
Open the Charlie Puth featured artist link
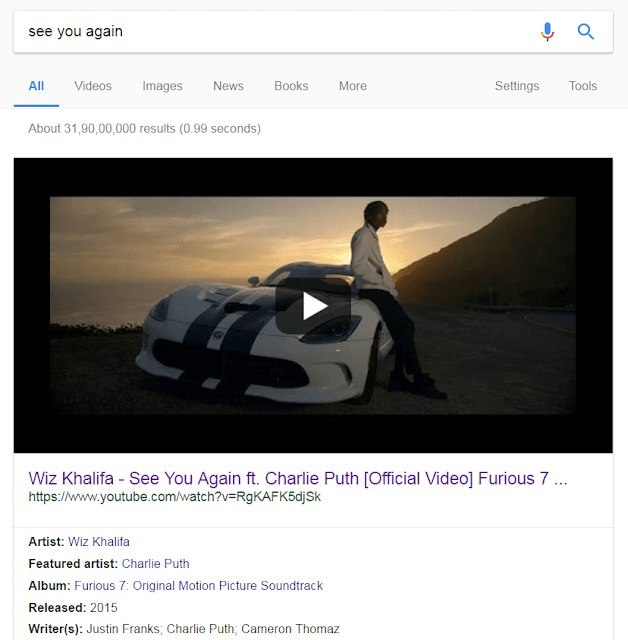(x=155, y=564)
